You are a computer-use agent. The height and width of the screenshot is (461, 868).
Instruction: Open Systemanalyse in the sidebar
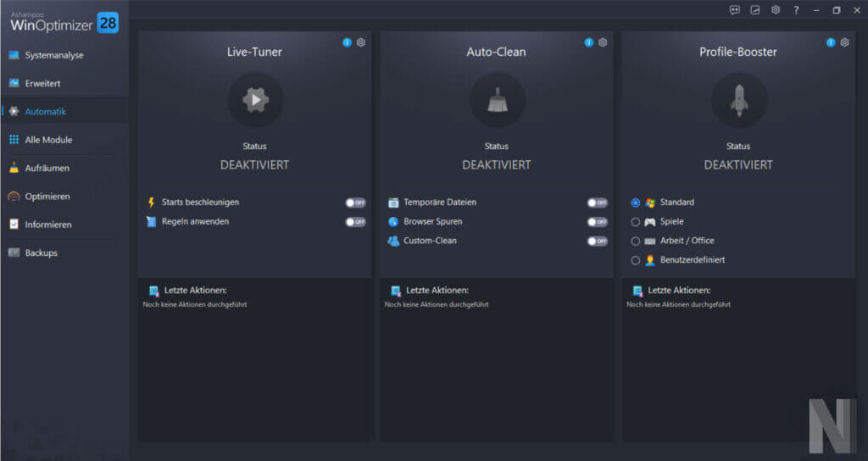pyautogui.click(x=54, y=55)
